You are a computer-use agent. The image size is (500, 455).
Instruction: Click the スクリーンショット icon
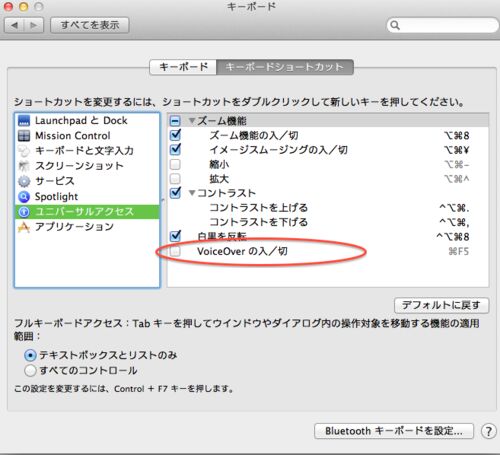(x=24, y=166)
